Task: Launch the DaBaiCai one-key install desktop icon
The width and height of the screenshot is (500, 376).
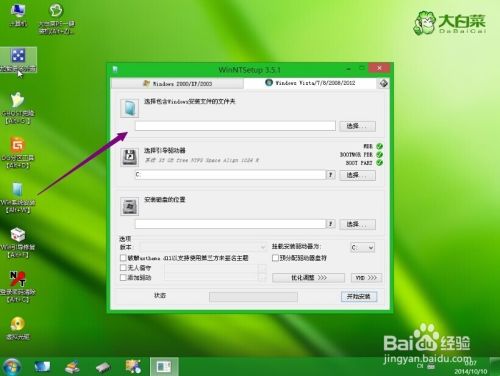Action: pos(56,18)
